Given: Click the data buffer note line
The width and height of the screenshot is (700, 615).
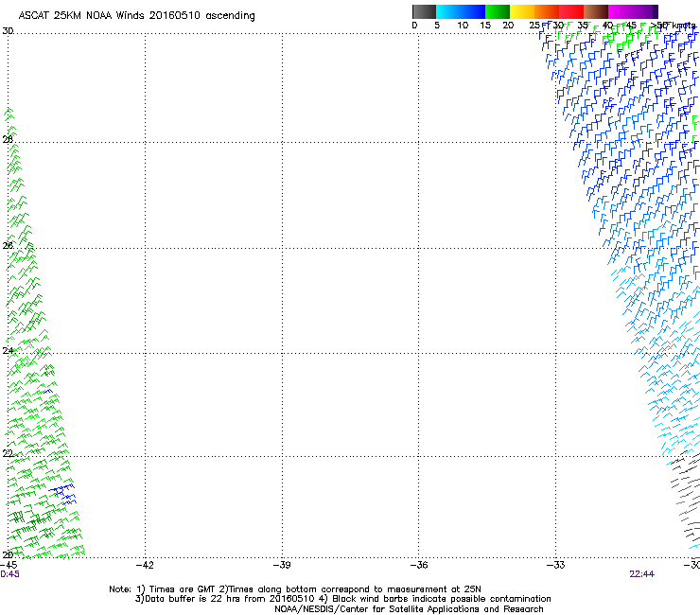Looking at the screenshot, I should click(x=342, y=599).
